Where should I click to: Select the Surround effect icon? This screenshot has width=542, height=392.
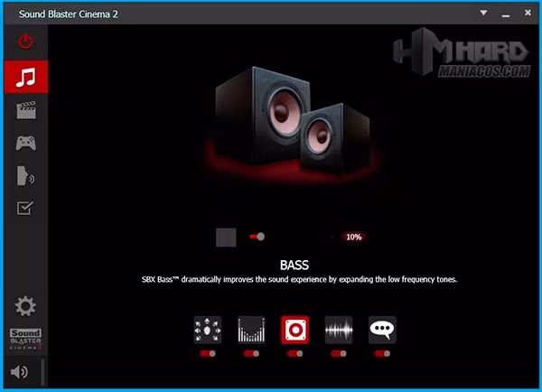pyautogui.click(x=208, y=330)
